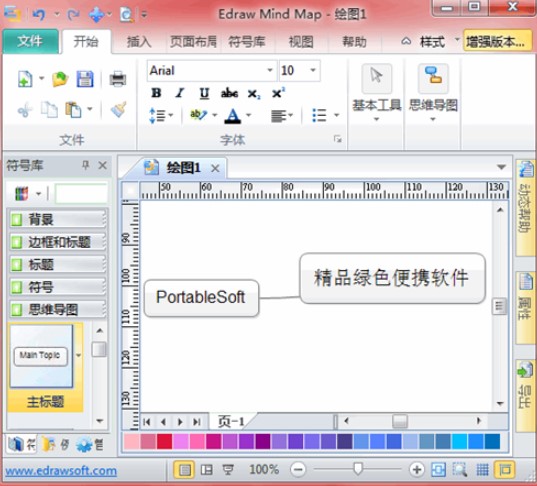Open the Arial font name dropdown

click(x=270, y=70)
